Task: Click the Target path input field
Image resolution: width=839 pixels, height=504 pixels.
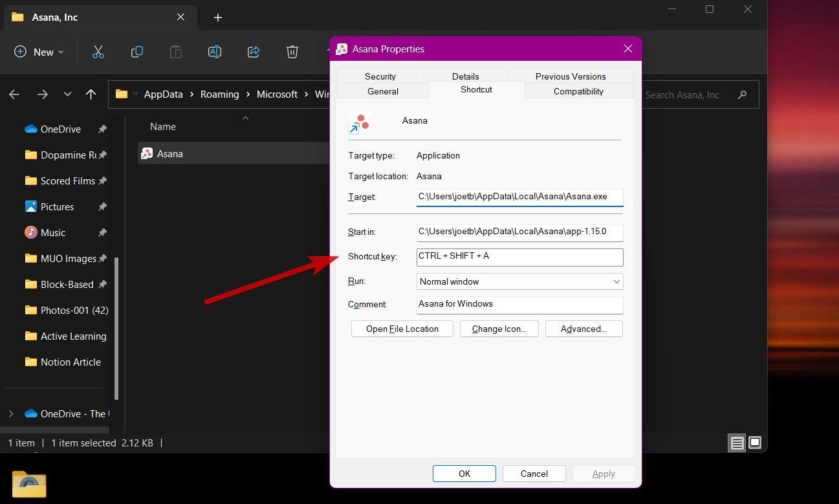Action: [x=520, y=197]
